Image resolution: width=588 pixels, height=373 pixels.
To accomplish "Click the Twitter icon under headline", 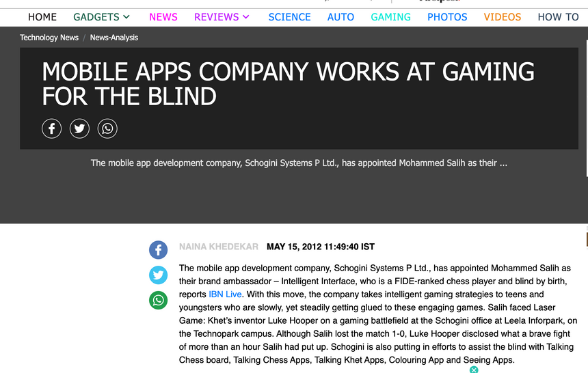I will click(x=79, y=128).
